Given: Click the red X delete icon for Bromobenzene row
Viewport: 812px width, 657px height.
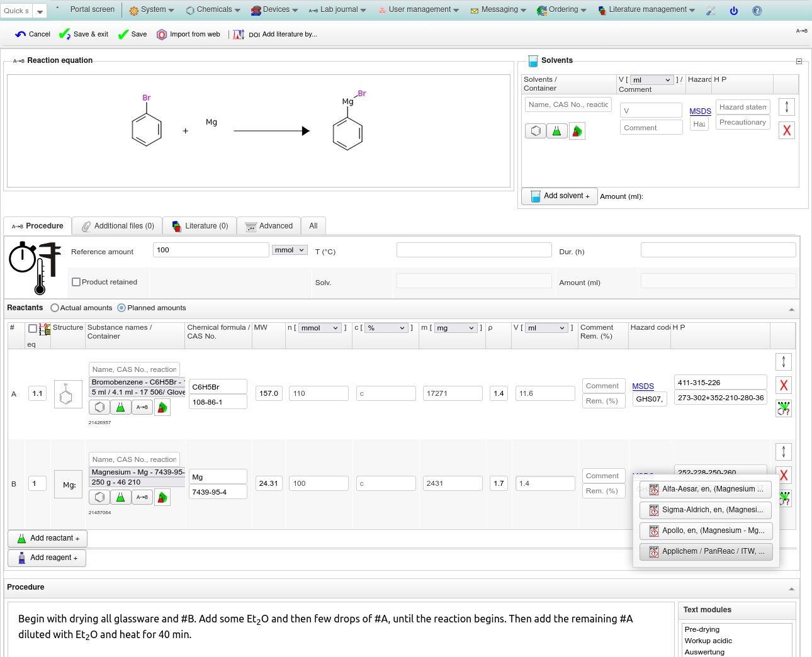Looking at the screenshot, I should 783,385.
